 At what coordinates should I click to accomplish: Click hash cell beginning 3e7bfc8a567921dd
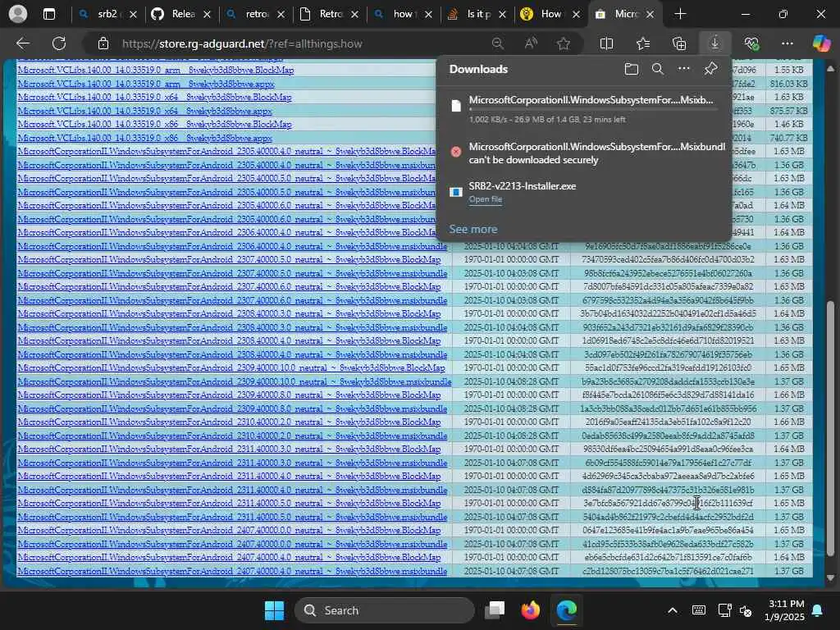tap(668, 503)
